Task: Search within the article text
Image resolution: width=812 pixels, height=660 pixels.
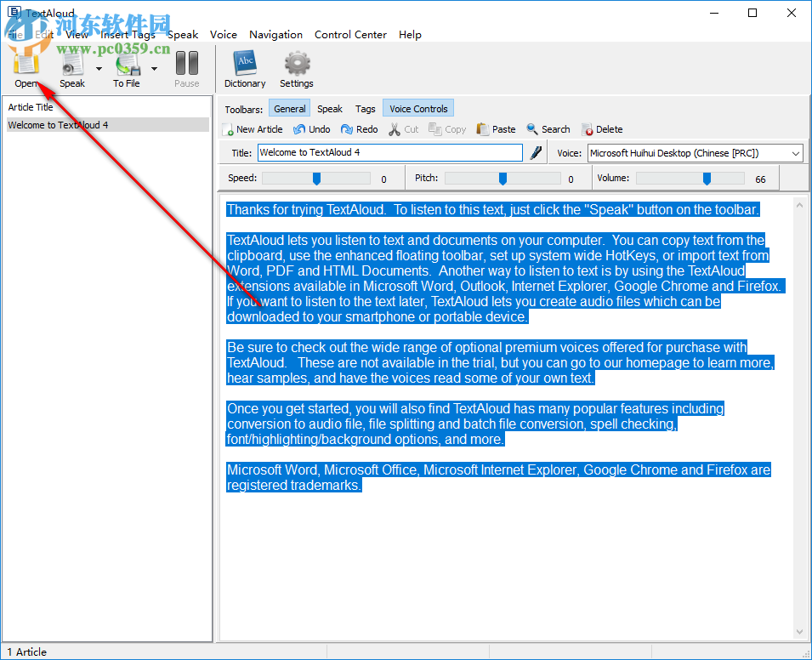Action: click(548, 128)
